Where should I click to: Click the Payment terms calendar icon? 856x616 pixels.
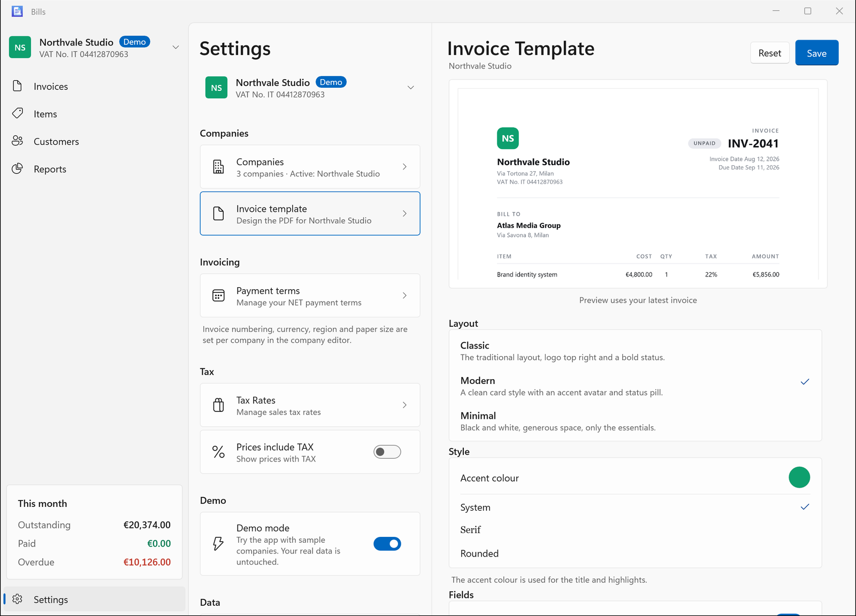coord(218,296)
